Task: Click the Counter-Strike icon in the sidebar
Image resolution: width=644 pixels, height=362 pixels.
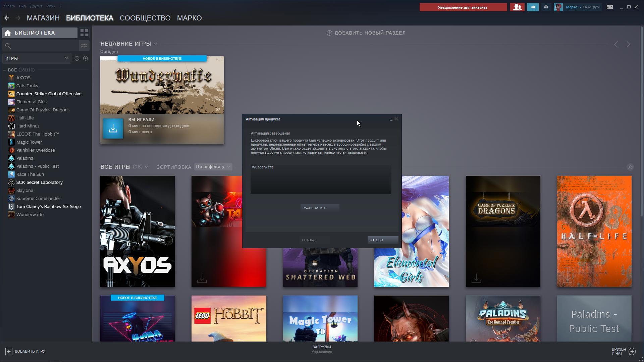Action: 11,94
